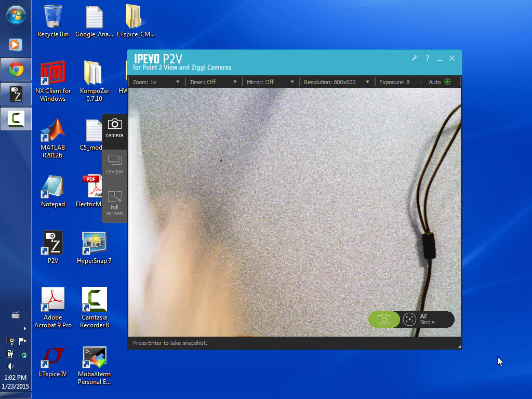Screen dimensions: 532x399
Task: Click the window resize grip corner
Action: tap(459, 347)
